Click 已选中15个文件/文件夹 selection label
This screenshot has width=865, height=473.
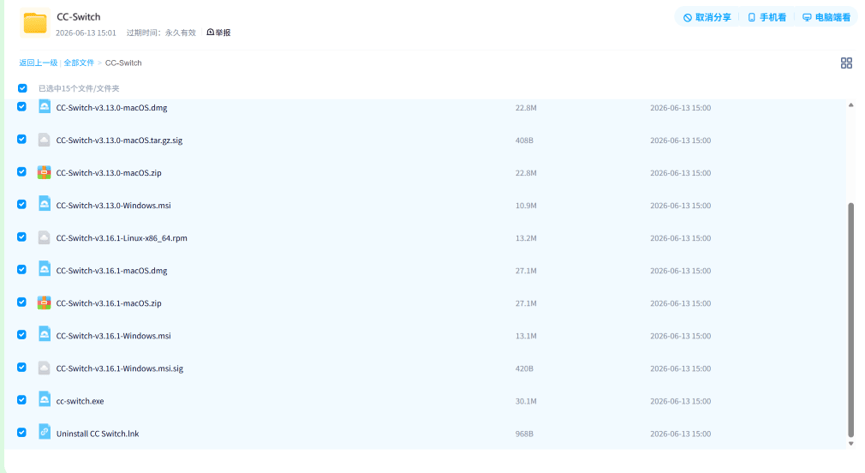(x=79, y=88)
